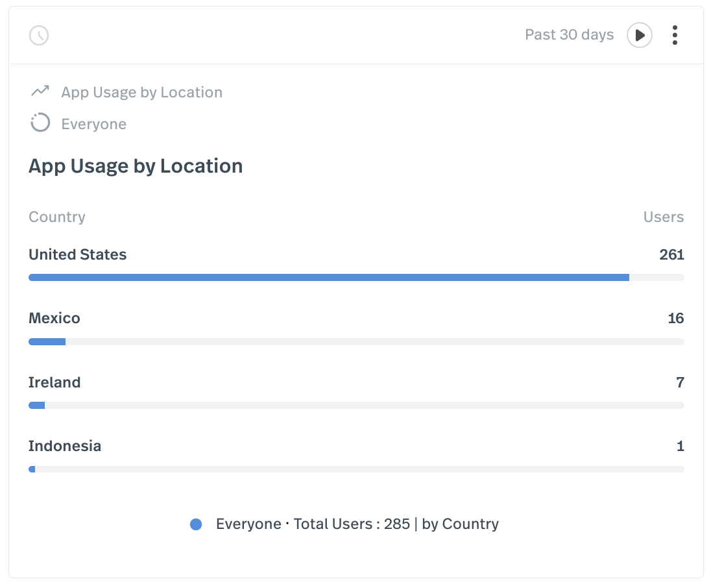The height and width of the screenshot is (588, 711).
Task: Select the Indonesia country row
Action: tap(65, 446)
